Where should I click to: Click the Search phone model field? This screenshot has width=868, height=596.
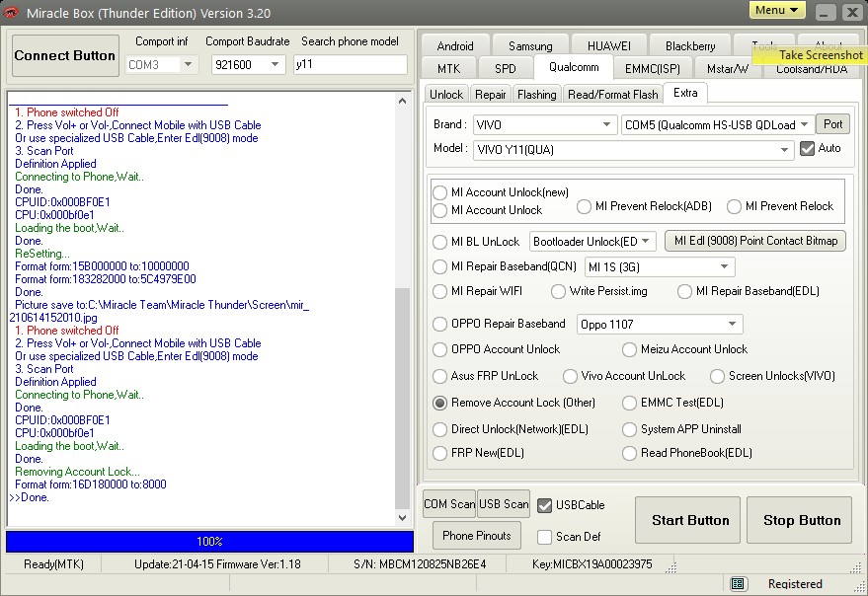tap(351, 65)
